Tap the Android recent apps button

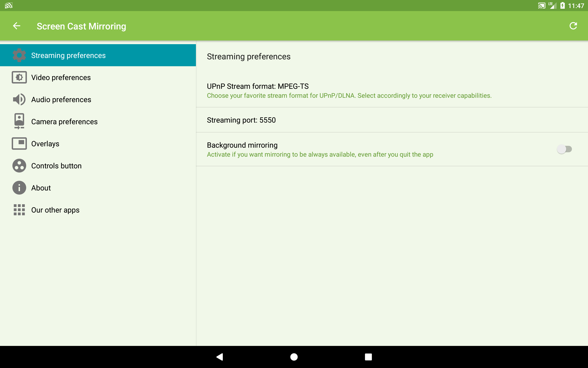368,357
